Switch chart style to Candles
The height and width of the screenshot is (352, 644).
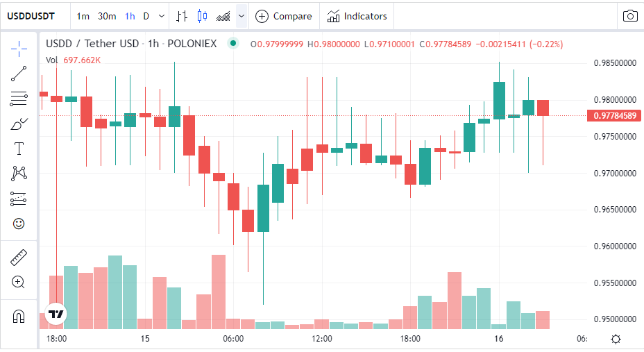point(202,16)
